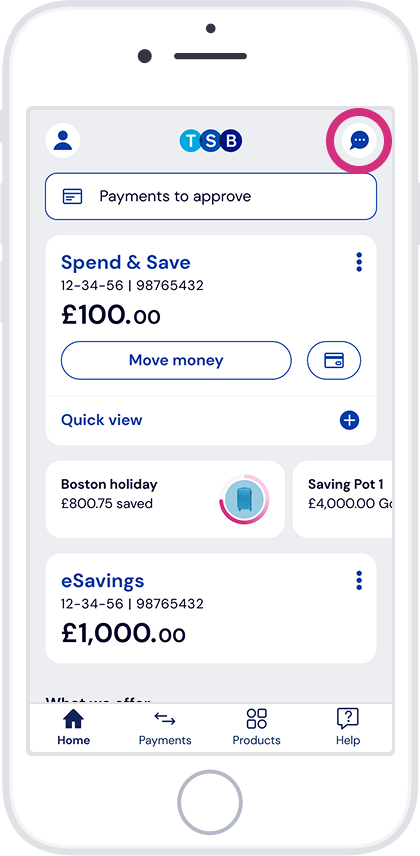
Task: Open the eSavings account title
Action: [x=103, y=580]
